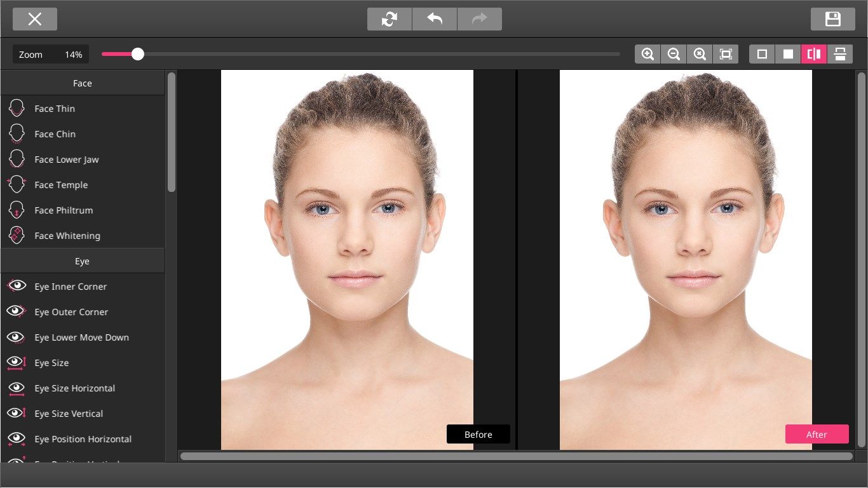Click the Before label button
This screenshot has width=868, height=488.
tap(478, 434)
